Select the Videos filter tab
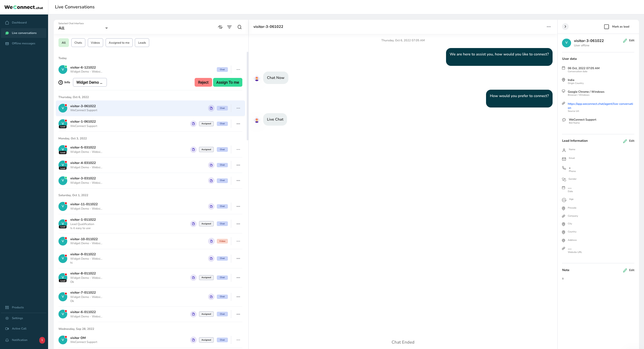Image resolution: width=644 pixels, height=349 pixels. (95, 43)
